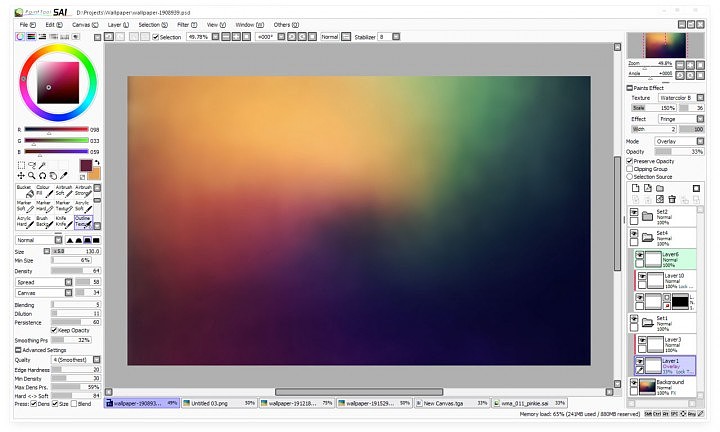Image resolution: width=720 pixels, height=432 pixels.
Task: Select the Bucket tool
Action: click(x=24, y=189)
